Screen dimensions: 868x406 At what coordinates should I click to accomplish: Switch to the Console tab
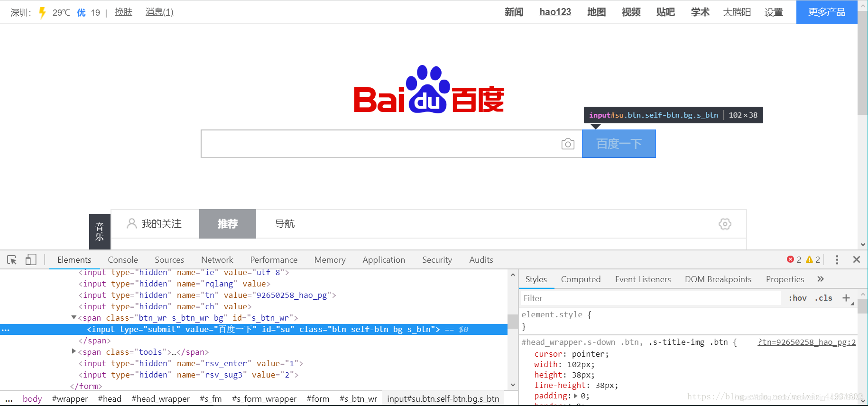click(123, 260)
